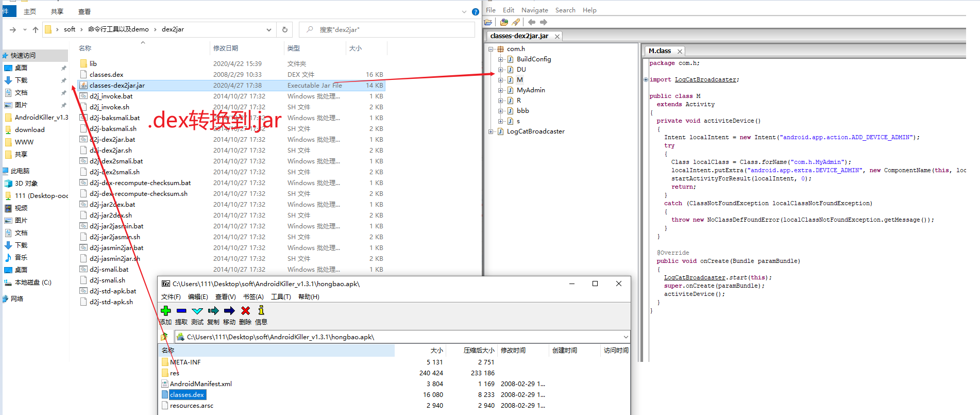
Task: Click JD-GUI Back arrow icon
Action: click(x=531, y=22)
